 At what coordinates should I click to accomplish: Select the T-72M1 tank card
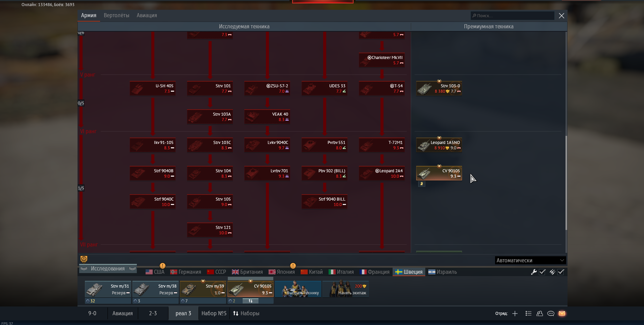tap(382, 145)
